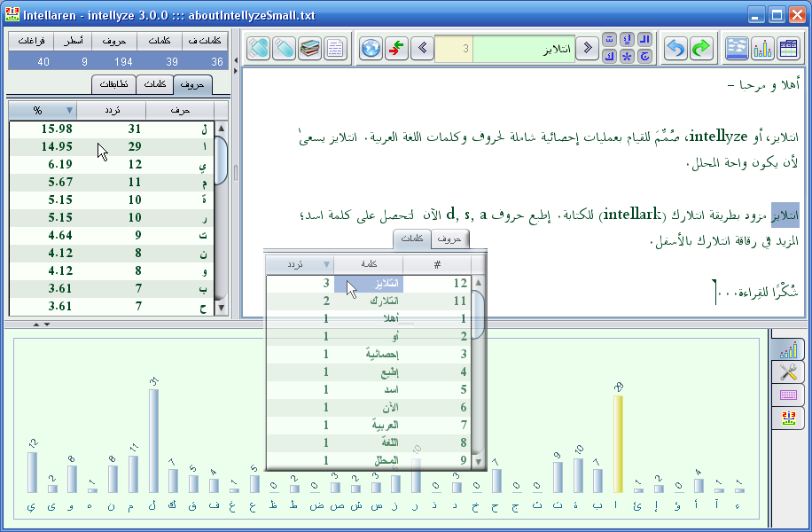Click the chart bar labeled 12 for ي
The width and height of the screenshot is (812, 532).
pyautogui.click(x=32, y=473)
